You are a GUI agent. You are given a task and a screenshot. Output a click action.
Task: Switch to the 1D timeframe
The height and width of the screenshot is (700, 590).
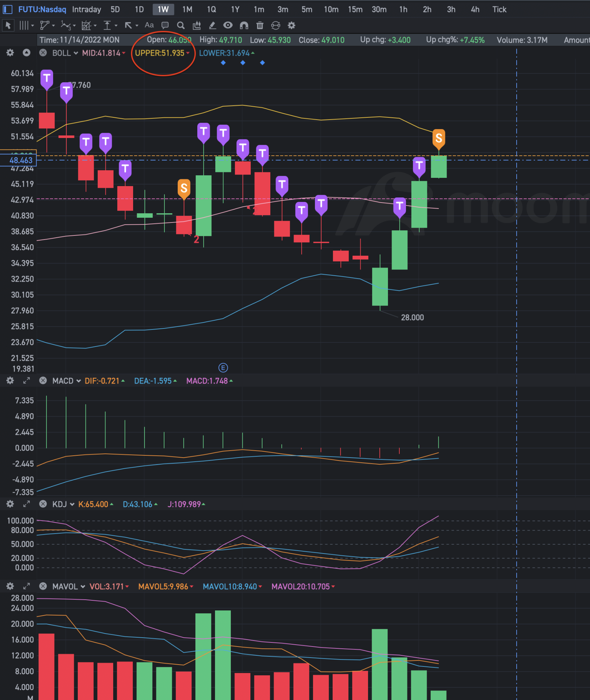[x=139, y=10]
